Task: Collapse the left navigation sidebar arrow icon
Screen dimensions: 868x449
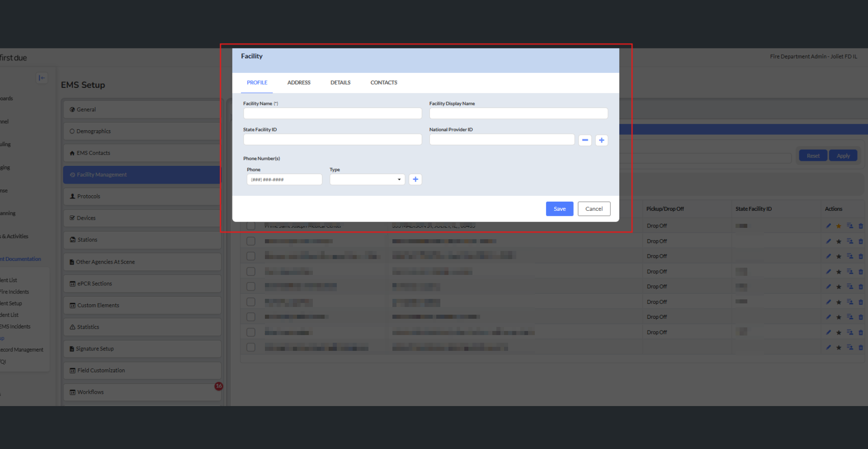Action: pyautogui.click(x=42, y=78)
